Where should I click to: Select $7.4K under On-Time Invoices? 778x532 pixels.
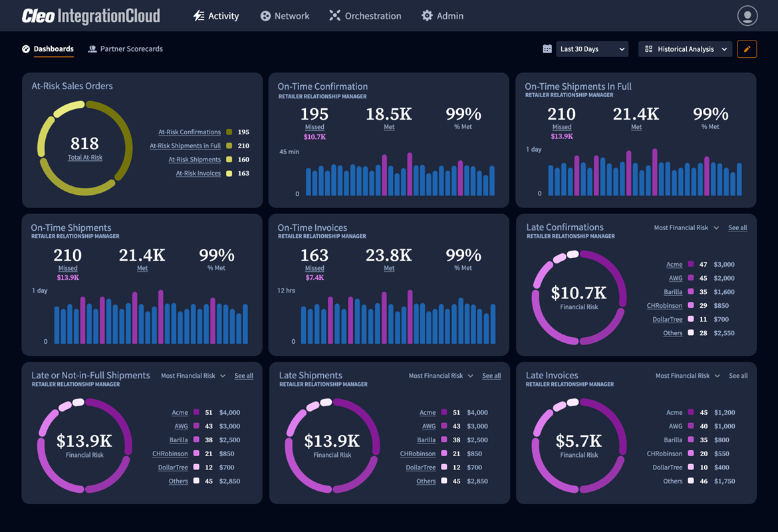click(x=315, y=277)
